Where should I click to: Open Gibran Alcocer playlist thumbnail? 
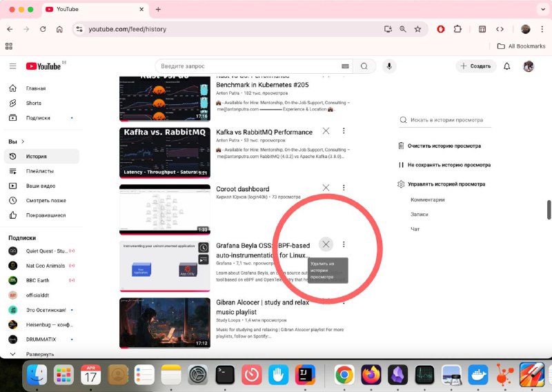click(165, 323)
